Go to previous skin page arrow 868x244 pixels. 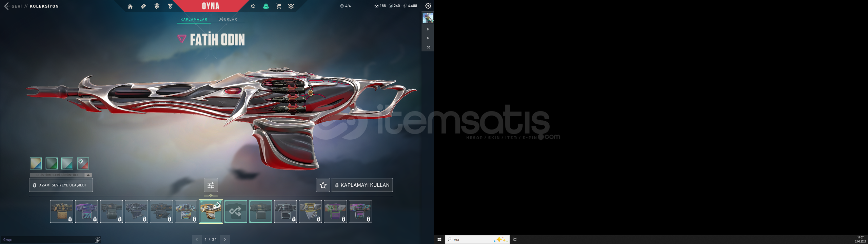click(197, 240)
